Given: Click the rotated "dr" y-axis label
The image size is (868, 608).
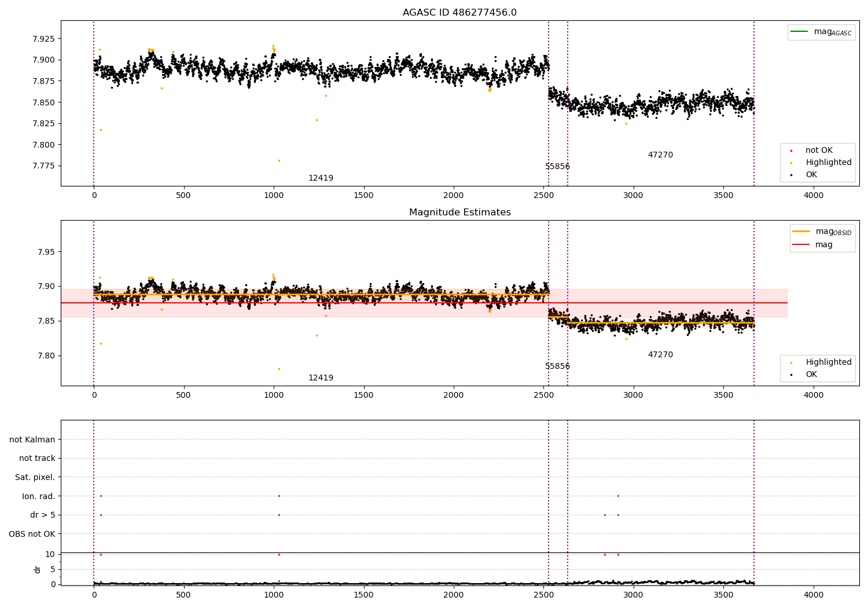Looking at the screenshot, I should pyautogui.click(x=38, y=569).
